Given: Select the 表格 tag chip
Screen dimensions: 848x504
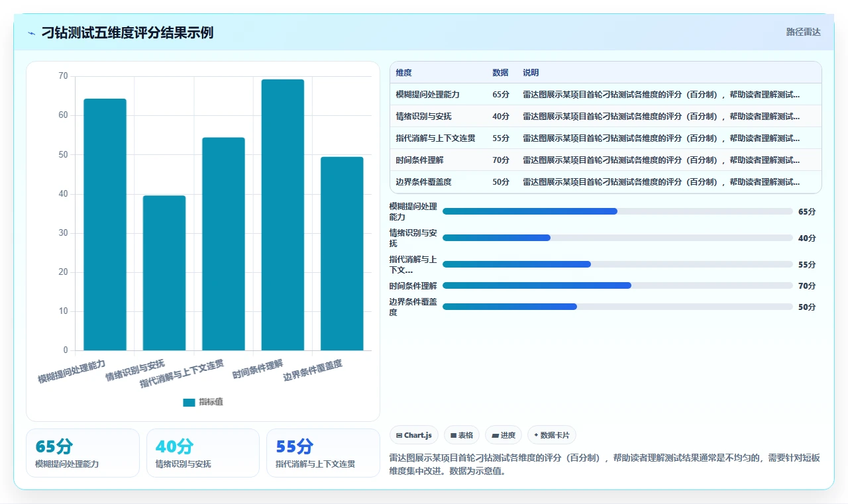Looking at the screenshot, I should click(x=462, y=435).
